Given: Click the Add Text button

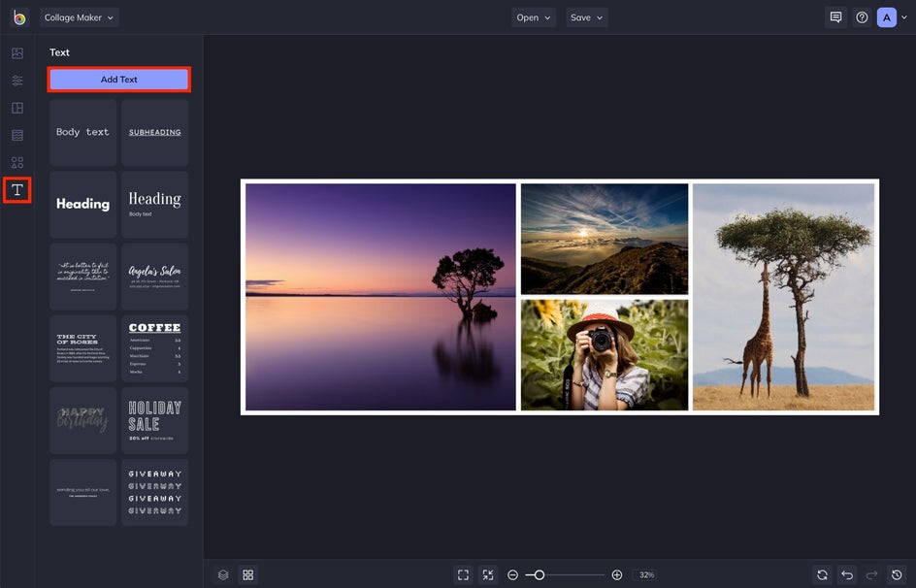Looking at the screenshot, I should [x=118, y=78].
